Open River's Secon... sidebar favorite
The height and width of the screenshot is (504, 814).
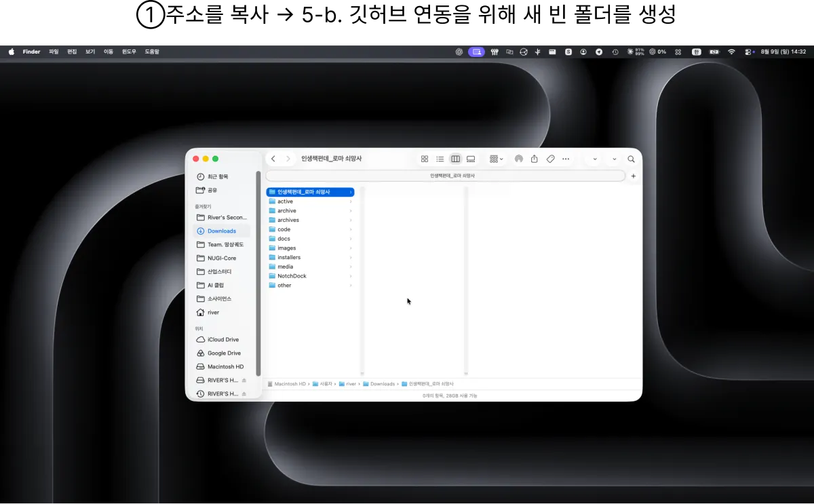pos(222,218)
